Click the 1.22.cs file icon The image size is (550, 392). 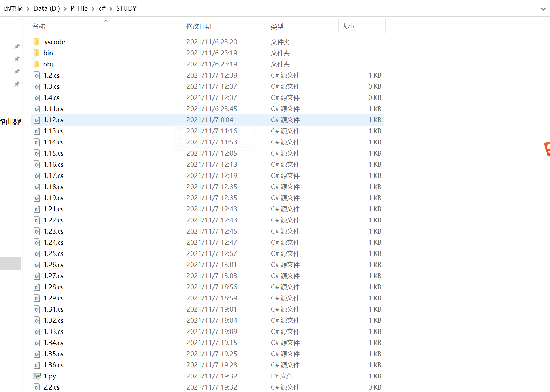click(37, 220)
